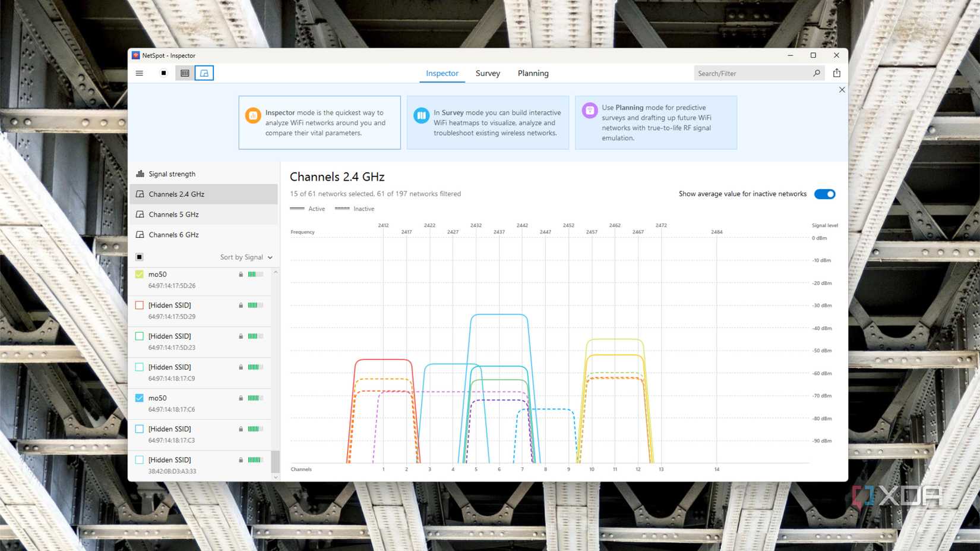Click the Signal strength bar chart icon

140,174
